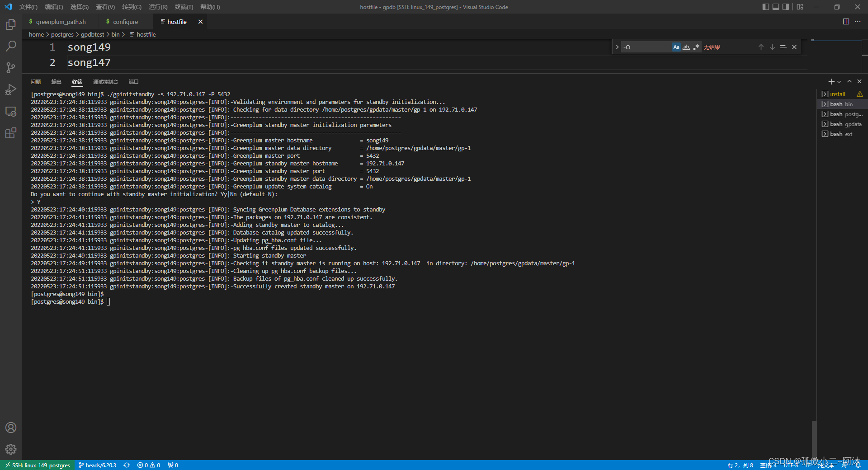Toggle Find in Selection icon

(x=783, y=47)
